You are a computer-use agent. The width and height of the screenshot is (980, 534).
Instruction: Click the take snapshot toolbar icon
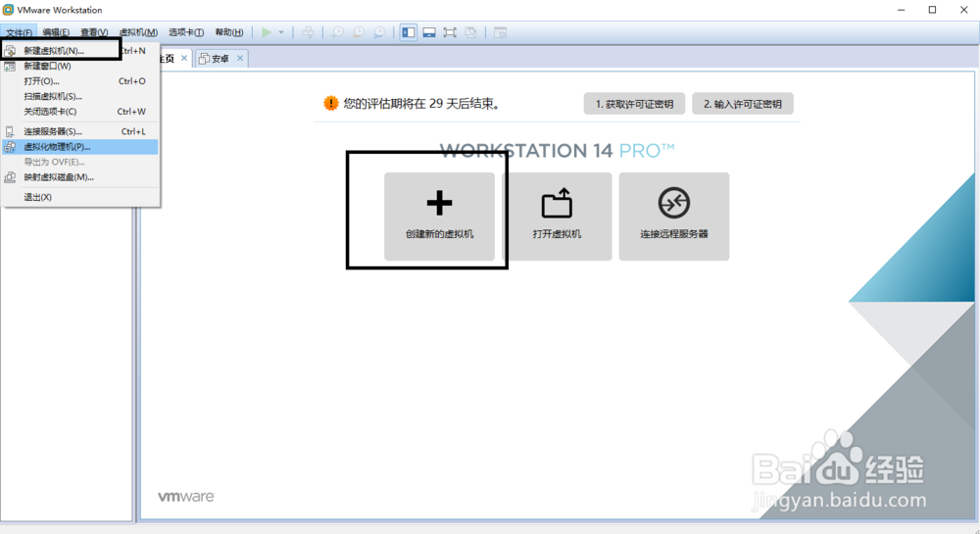pyautogui.click(x=337, y=32)
